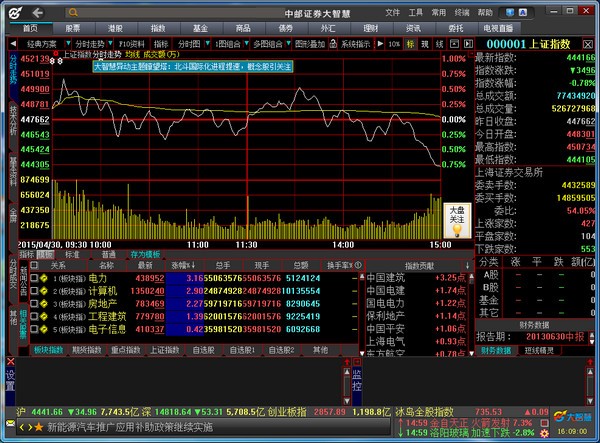The width and height of the screenshot is (600, 443).
Task: Click the blue A icon in title bar
Action: [523, 13]
